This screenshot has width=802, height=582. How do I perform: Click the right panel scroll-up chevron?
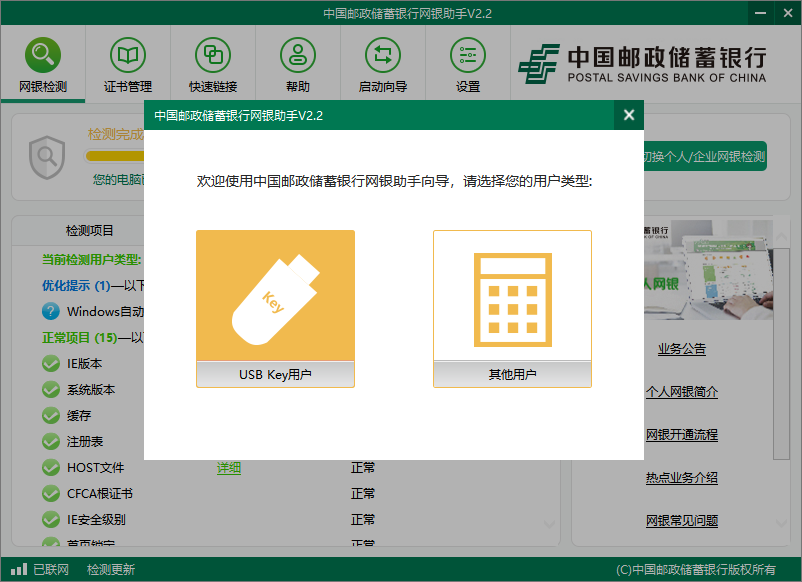781,236
